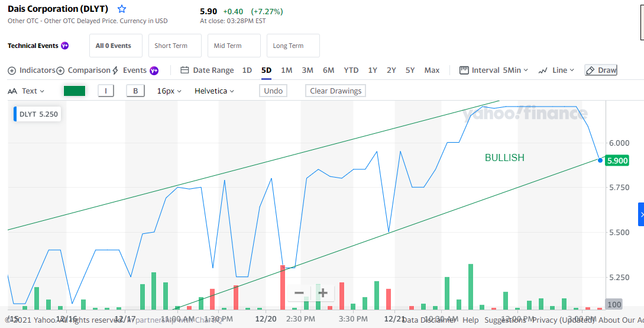Add DLYT to watchlist with star icon
This screenshot has width=644, height=328.
(x=122, y=9)
